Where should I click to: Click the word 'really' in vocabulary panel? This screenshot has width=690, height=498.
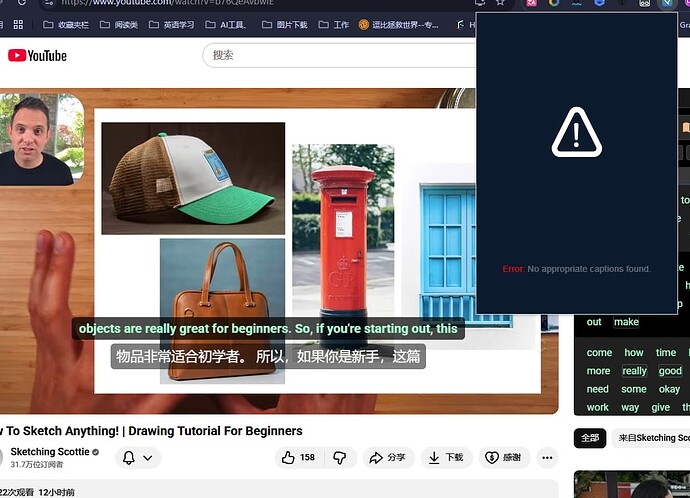click(634, 371)
